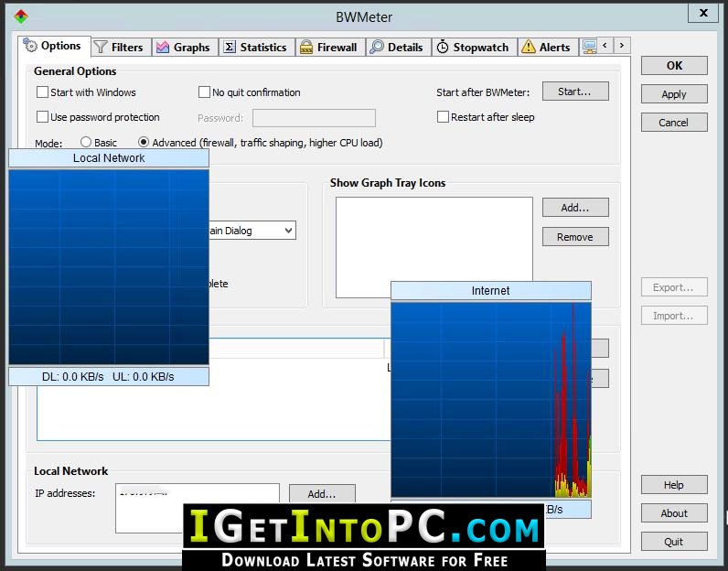The image size is (728, 571).
Task: Click the Graphs tab chart icon
Action: tap(163, 47)
